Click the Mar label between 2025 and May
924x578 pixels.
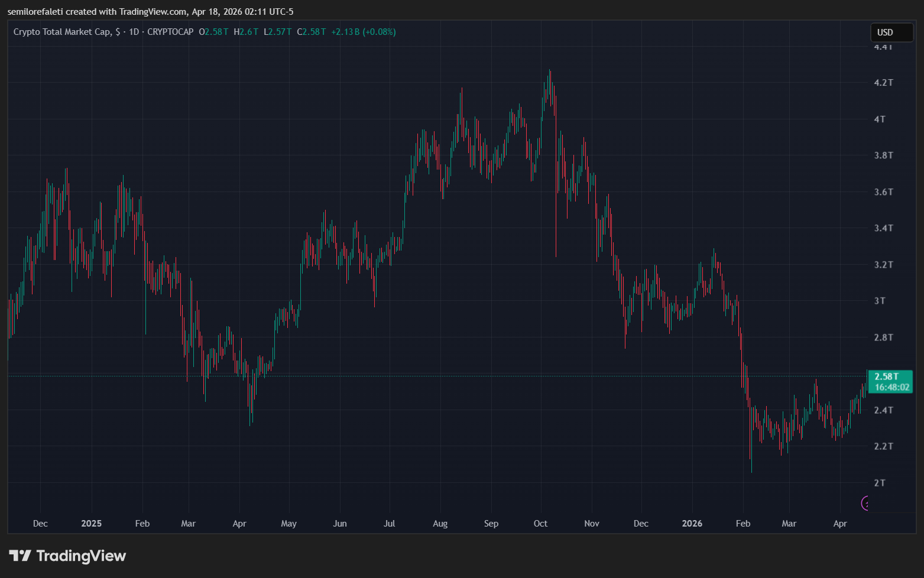188,524
